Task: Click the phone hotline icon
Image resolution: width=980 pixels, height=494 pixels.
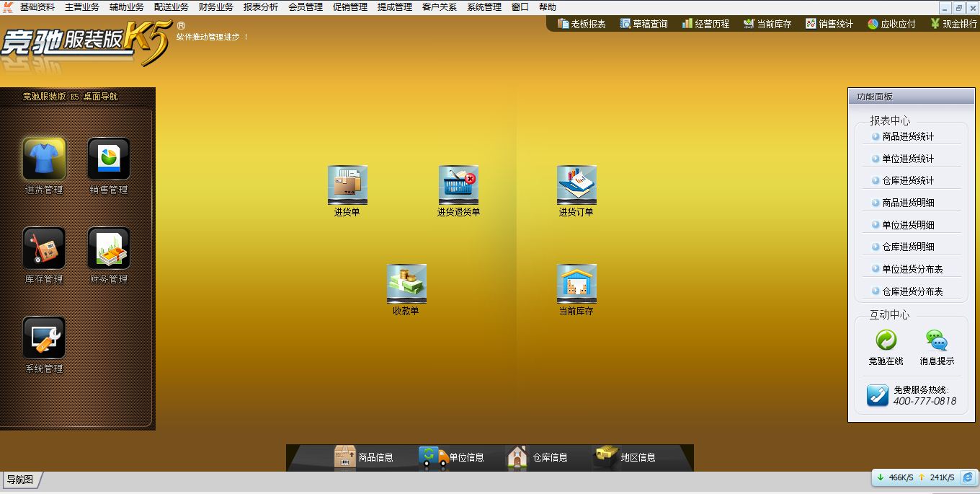Action: click(x=877, y=395)
